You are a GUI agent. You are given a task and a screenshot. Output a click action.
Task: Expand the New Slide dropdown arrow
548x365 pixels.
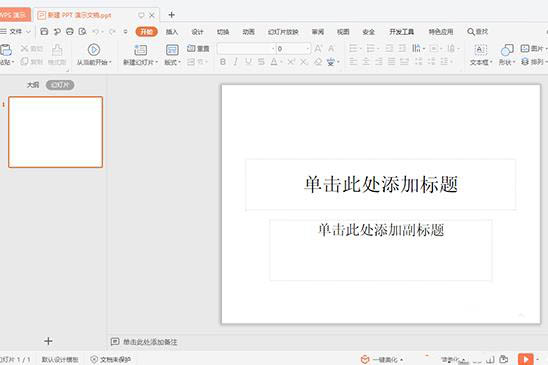pyautogui.click(x=157, y=62)
